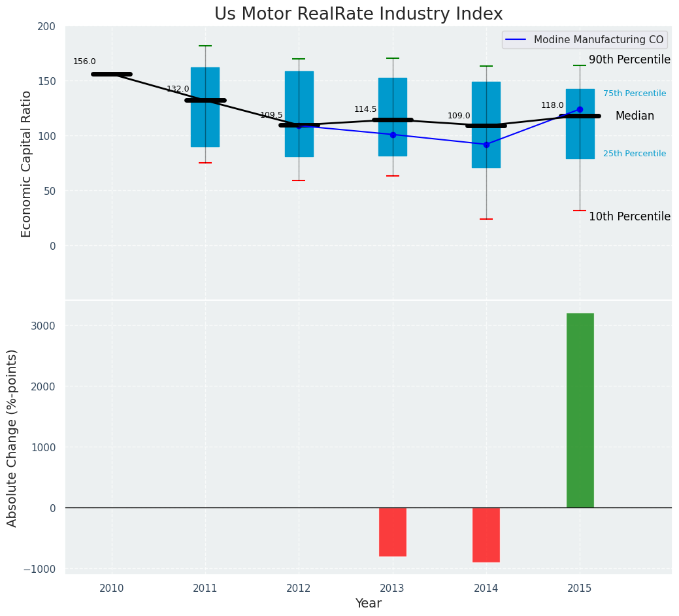Viewport: 679px width, 616px height.
Task: Click the blue Modine data point for 2013
Action: [x=393, y=135]
